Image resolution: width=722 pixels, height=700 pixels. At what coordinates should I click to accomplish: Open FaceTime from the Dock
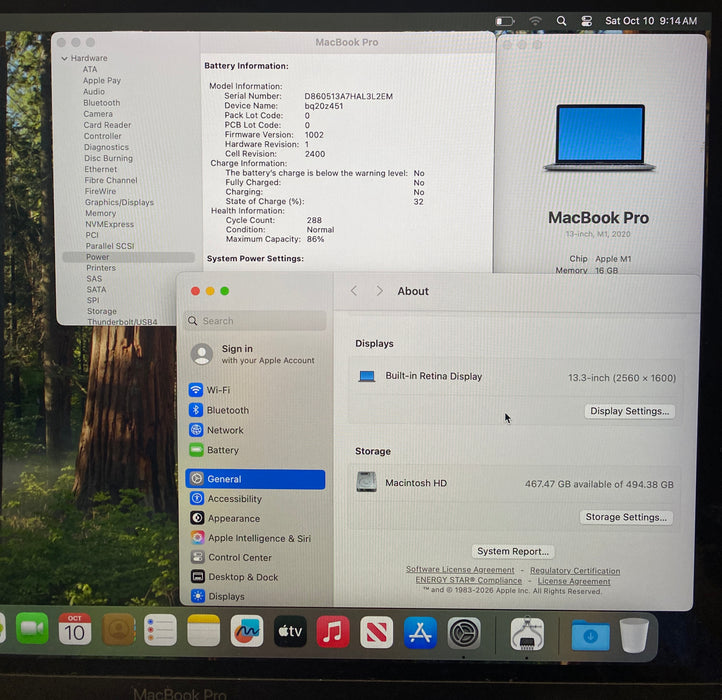point(32,629)
